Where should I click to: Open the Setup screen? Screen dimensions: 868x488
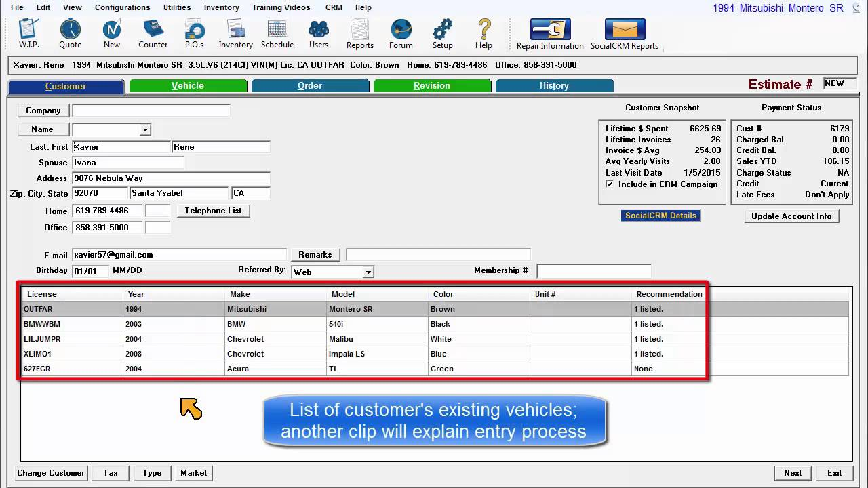442,34
